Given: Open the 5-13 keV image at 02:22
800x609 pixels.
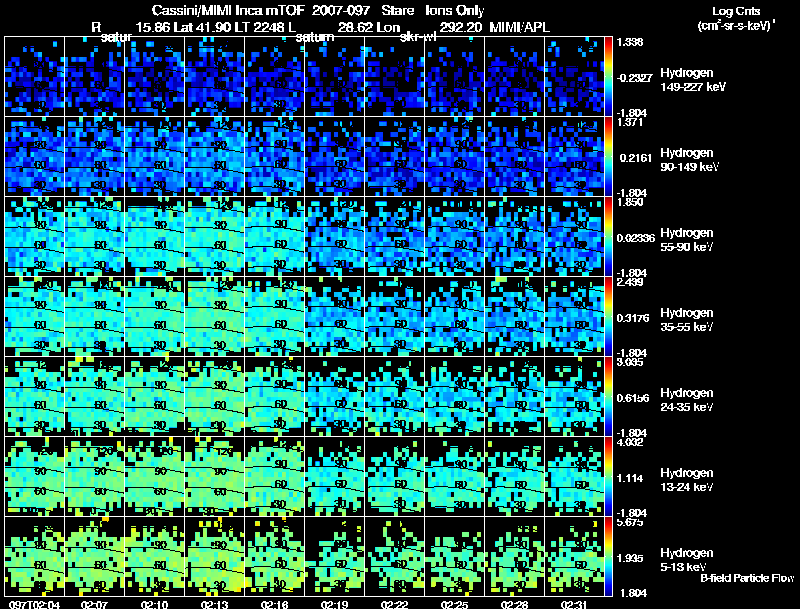Looking at the screenshot, I should (x=394, y=556).
